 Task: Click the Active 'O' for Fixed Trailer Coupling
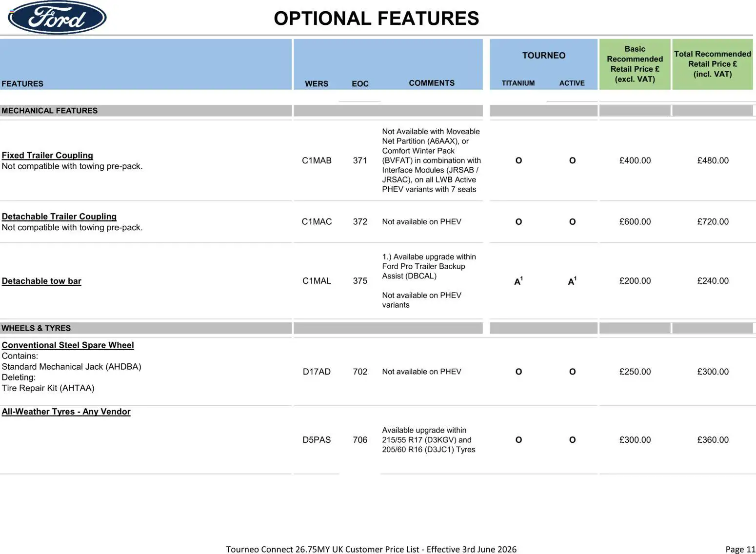(x=572, y=160)
